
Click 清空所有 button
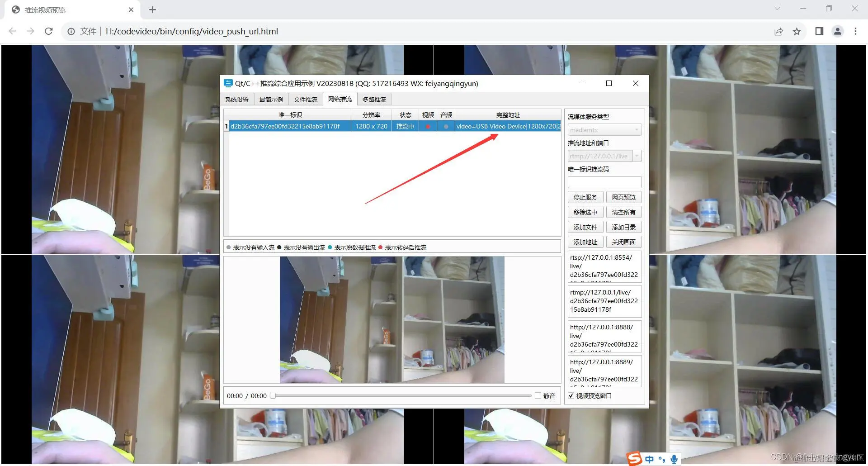pos(624,212)
